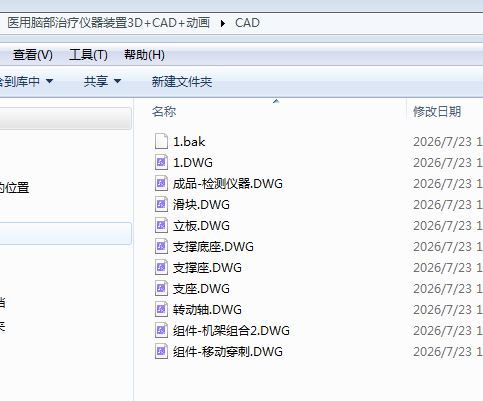
Task: Select the 组件-移动穿刺.DWG file icon
Action: tap(161, 351)
